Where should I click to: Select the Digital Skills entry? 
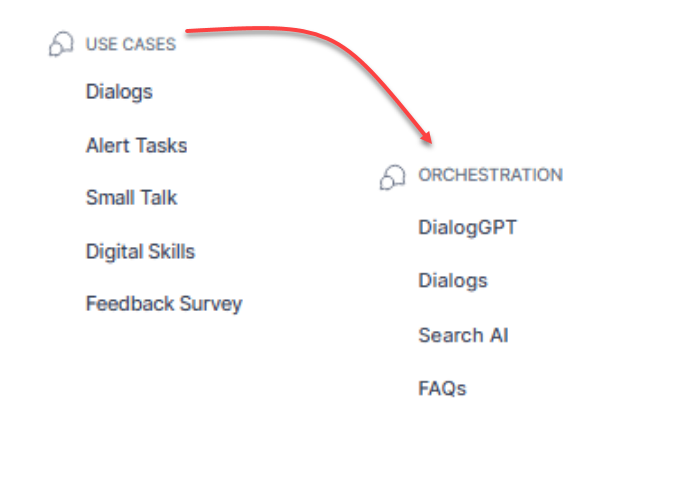pos(140,251)
